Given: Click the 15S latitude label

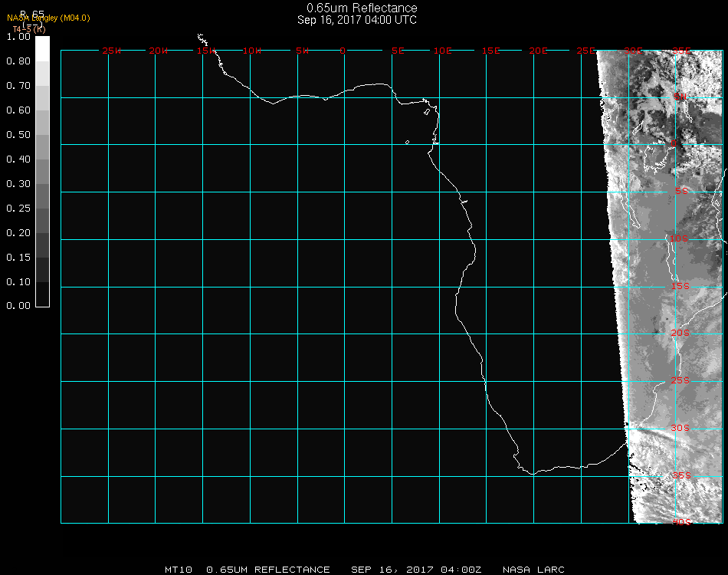Looking at the screenshot, I should pos(680,287).
